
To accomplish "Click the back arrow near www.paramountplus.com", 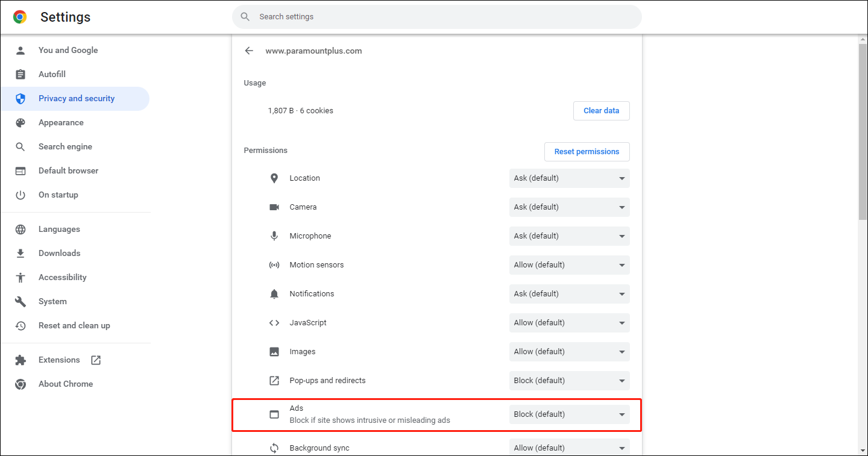I will tap(249, 51).
